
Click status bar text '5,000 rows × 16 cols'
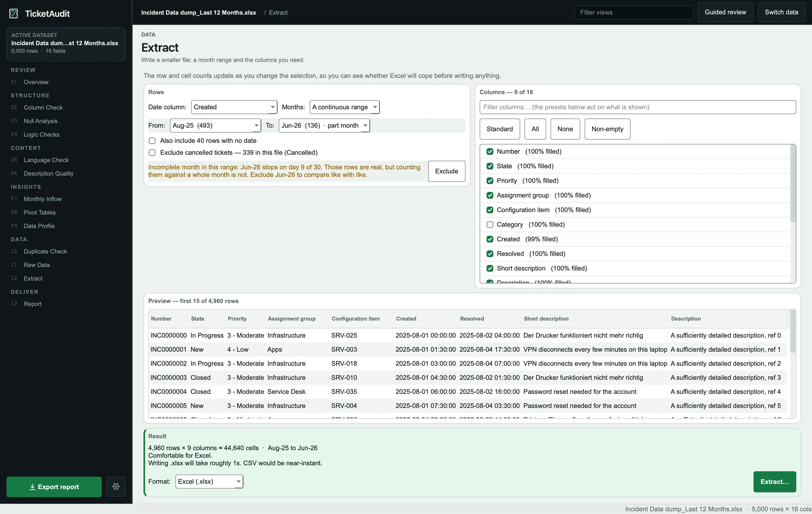coord(781,509)
